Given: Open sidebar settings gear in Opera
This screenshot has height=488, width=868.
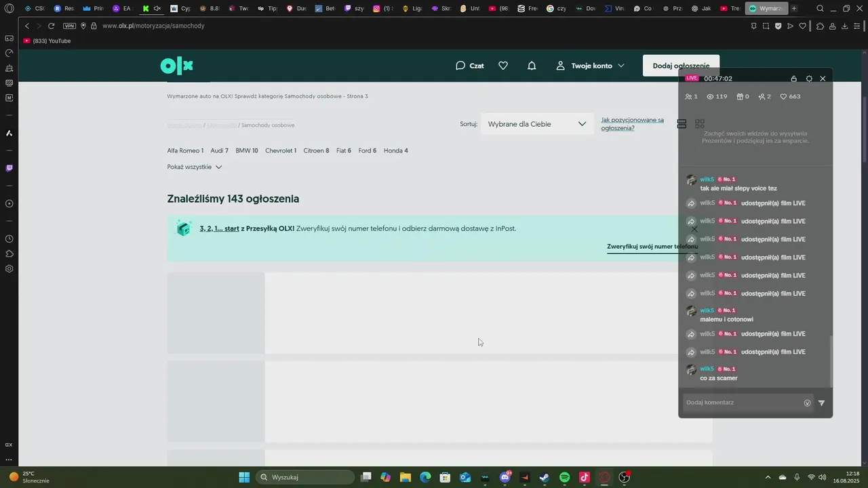Looking at the screenshot, I should point(9,268).
